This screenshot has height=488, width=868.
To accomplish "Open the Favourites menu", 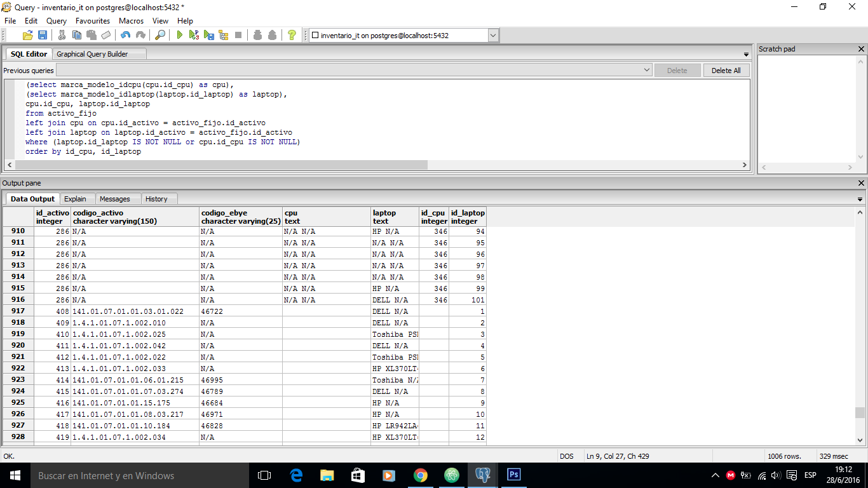I will (x=93, y=21).
